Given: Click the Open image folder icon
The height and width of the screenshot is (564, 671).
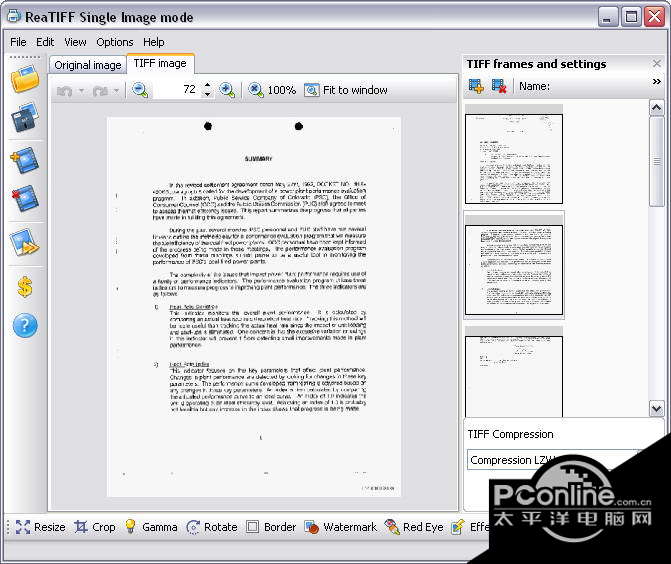Looking at the screenshot, I should pos(25,78).
